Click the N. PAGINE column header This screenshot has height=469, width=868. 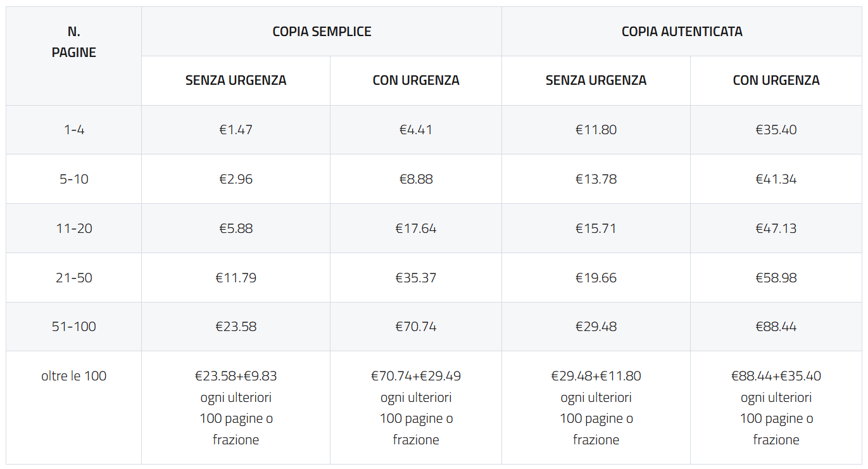[73, 42]
